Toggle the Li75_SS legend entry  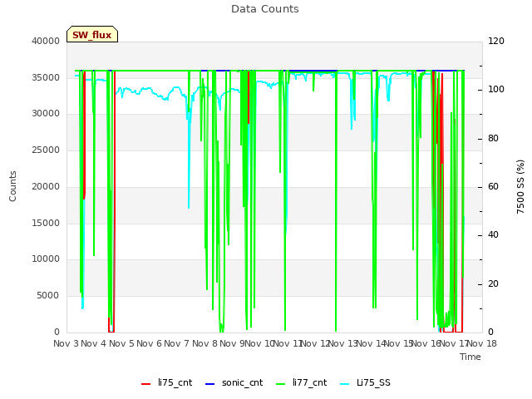[365, 382]
